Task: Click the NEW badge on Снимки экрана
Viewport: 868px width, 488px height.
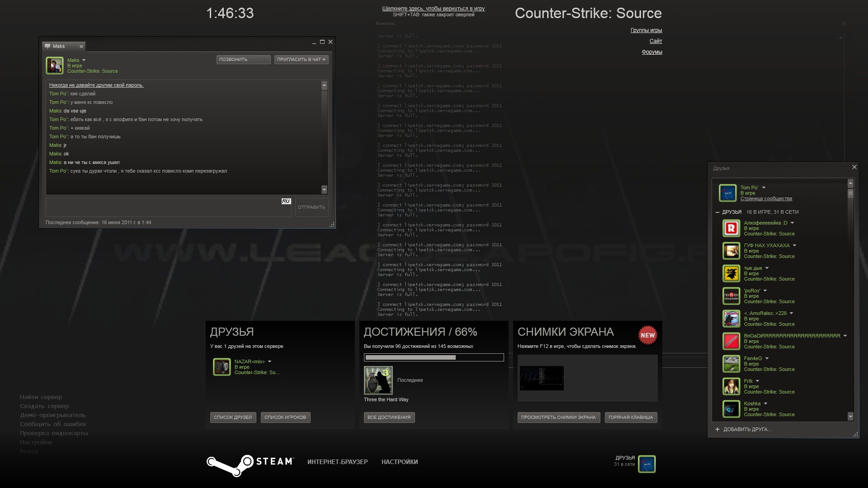Action: pos(647,335)
